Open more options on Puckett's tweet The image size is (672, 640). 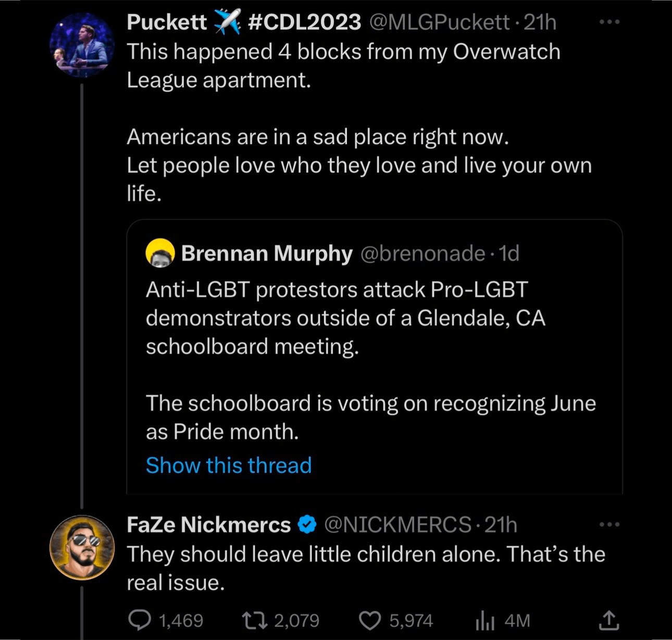tap(609, 22)
